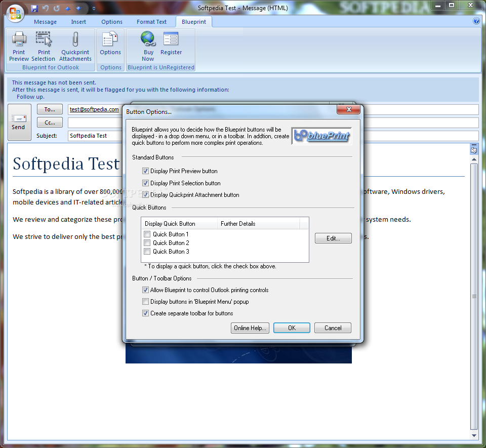Select Print Selection in Blueprint ribbon
The width and height of the screenshot is (486, 448).
[44, 47]
